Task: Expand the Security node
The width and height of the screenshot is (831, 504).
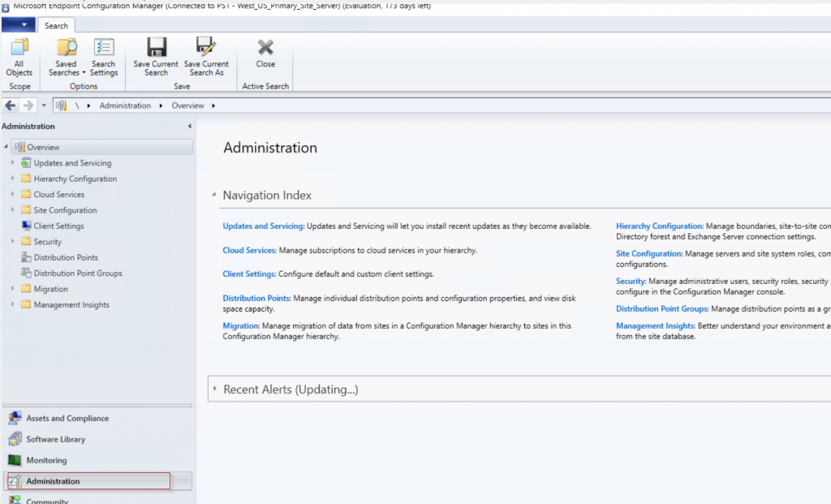Action: click(x=13, y=241)
